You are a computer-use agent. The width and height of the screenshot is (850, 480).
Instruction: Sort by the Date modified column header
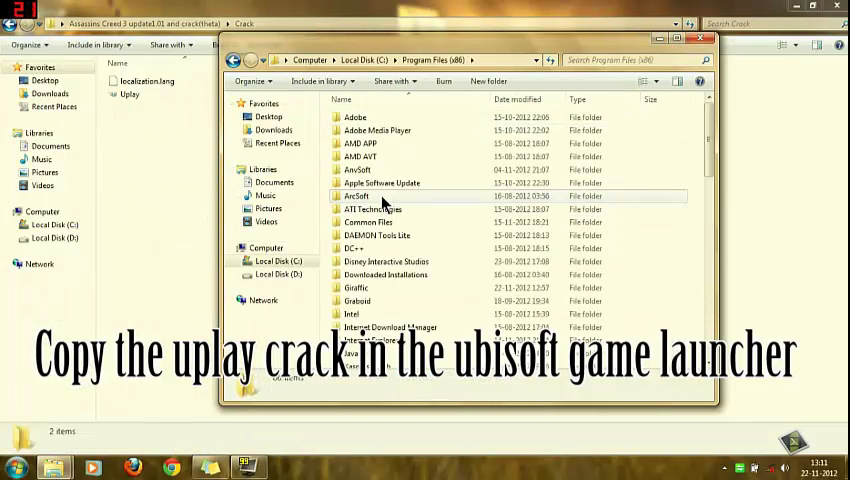[x=517, y=99]
